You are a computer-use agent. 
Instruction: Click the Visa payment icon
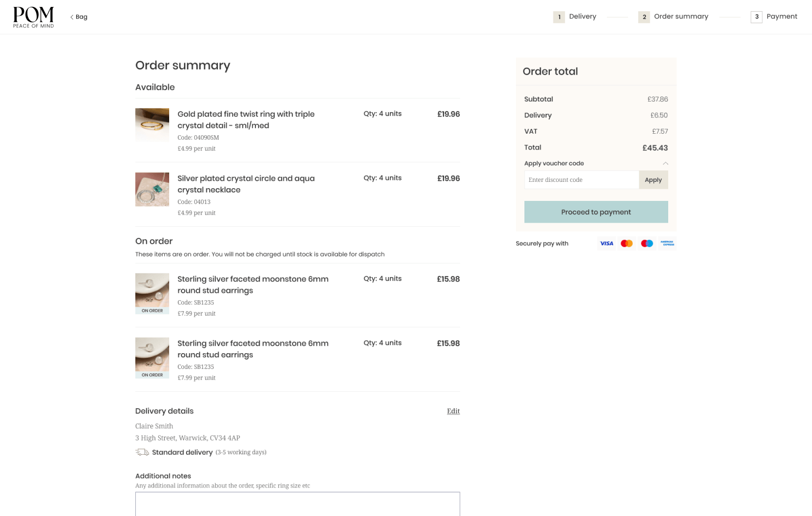coord(606,243)
